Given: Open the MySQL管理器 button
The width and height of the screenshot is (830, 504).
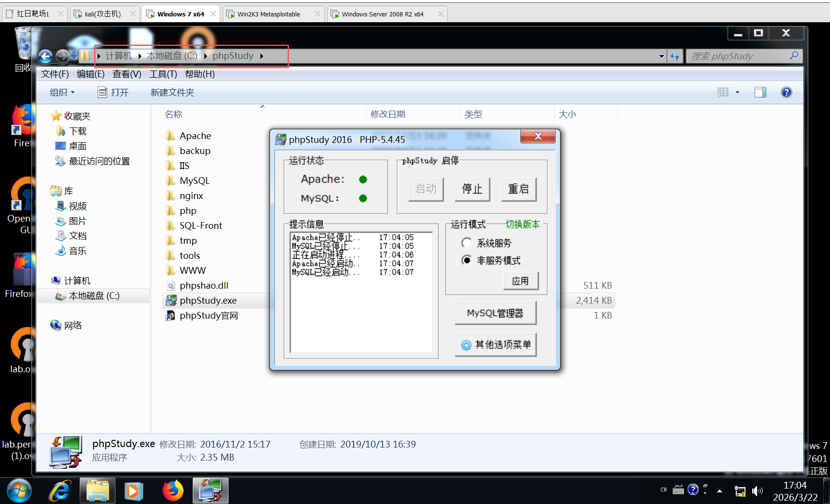Looking at the screenshot, I should pos(495,313).
